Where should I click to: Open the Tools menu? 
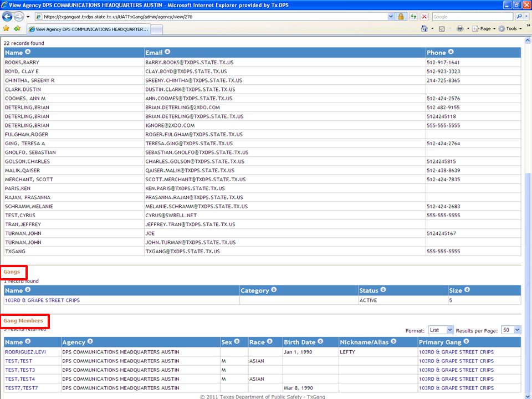[x=510, y=28]
